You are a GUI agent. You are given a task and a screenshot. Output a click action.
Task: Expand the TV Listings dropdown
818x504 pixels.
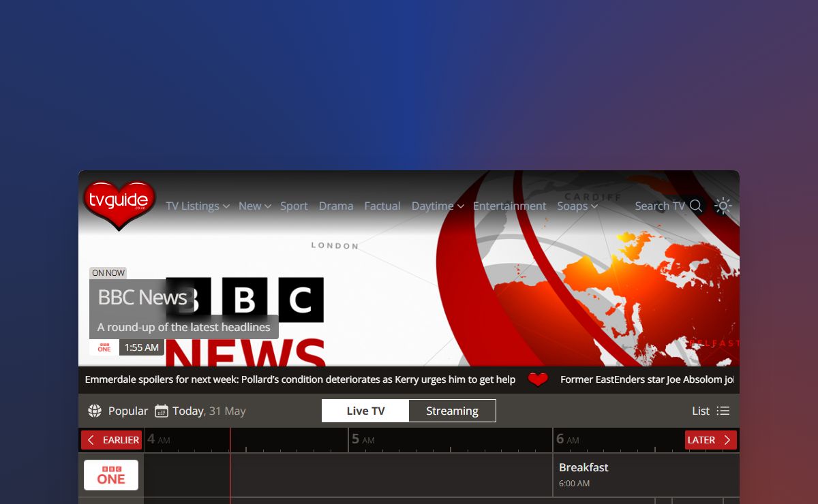pos(198,206)
